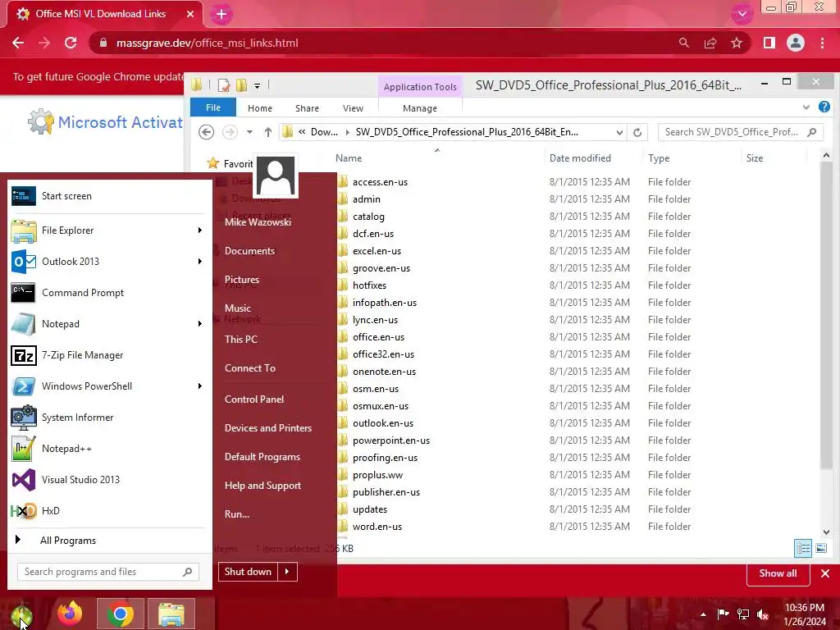Open Explorer recent locations dropdown

(249, 132)
